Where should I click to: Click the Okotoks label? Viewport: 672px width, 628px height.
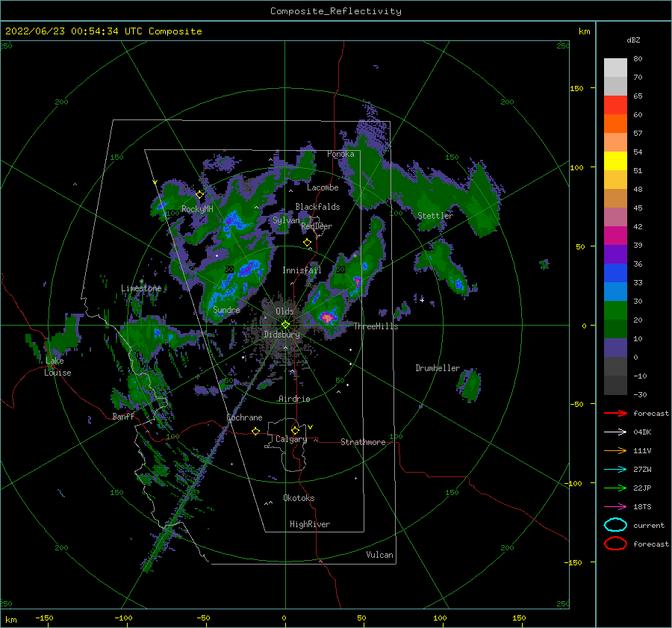(x=299, y=498)
